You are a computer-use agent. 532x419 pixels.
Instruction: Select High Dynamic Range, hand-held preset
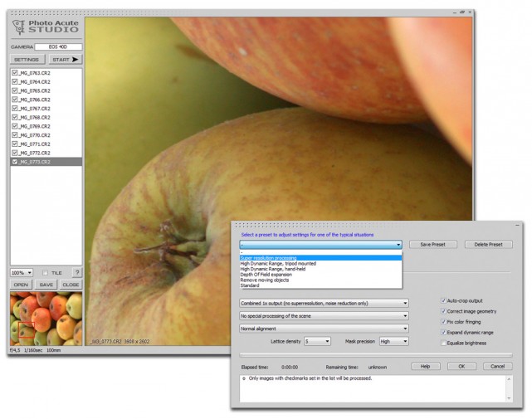click(320, 269)
